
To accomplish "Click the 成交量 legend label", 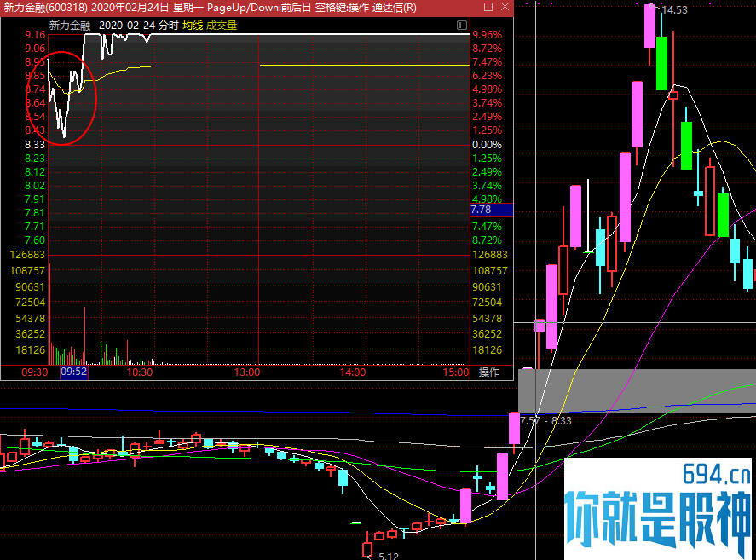I will (x=222, y=26).
